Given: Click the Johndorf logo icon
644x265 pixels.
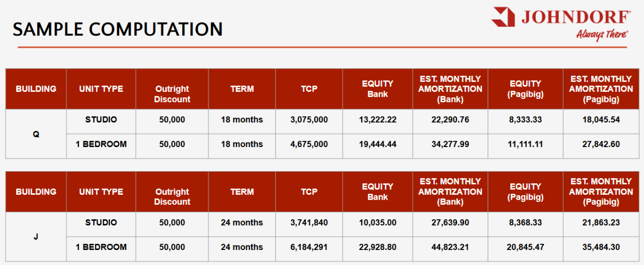Looking at the screenshot, I should pos(503,17).
